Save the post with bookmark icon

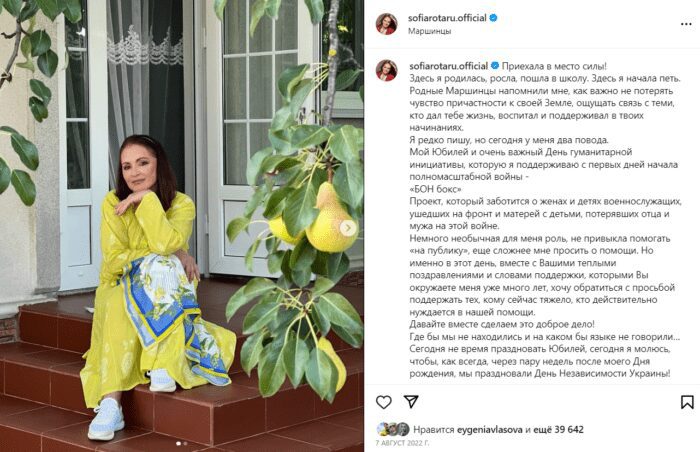[x=687, y=402]
